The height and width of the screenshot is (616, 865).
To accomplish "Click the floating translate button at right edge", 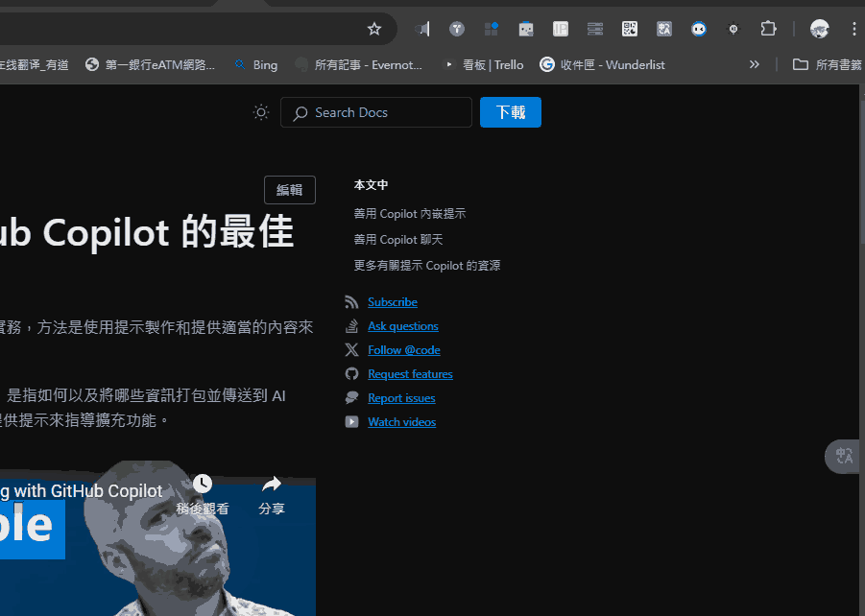I will (843, 456).
